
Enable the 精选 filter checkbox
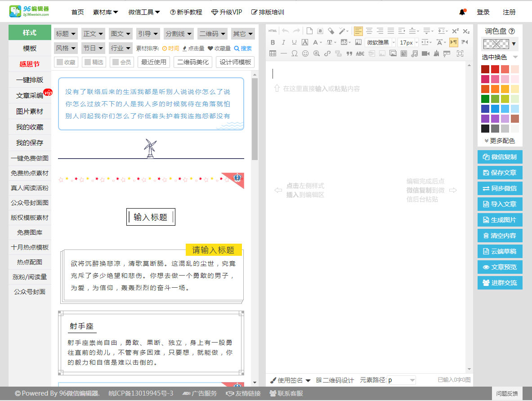tap(94, 62)
